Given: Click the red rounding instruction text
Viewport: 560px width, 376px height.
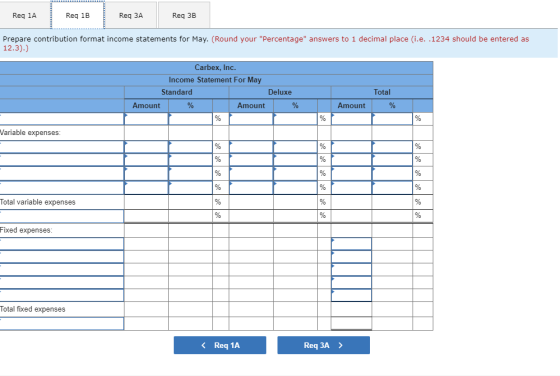Looking at the screenshot, I should 266,43.
